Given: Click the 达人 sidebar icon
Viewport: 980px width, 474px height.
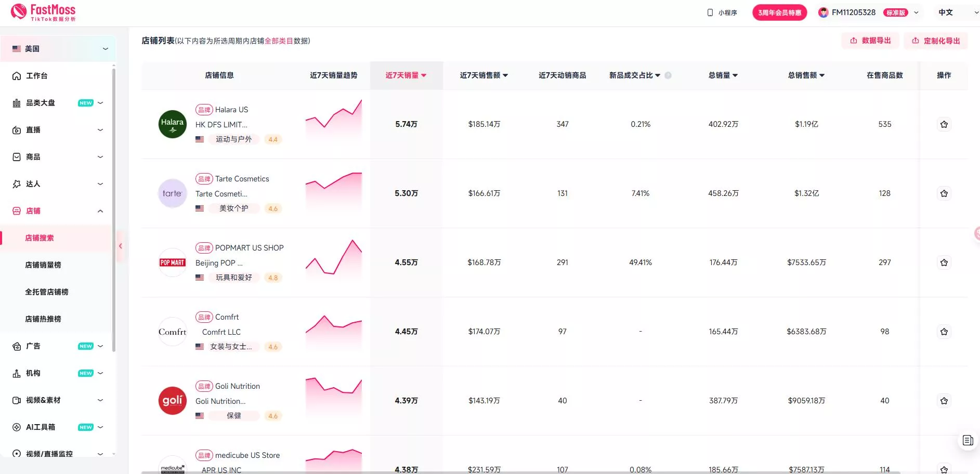Looking at the screenshot, I should (x=17, y=184).
